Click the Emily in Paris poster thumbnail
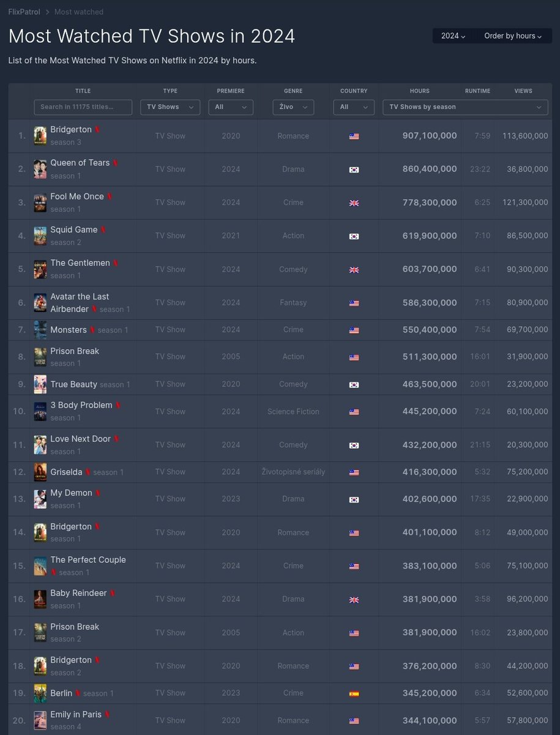 [40, 720]
